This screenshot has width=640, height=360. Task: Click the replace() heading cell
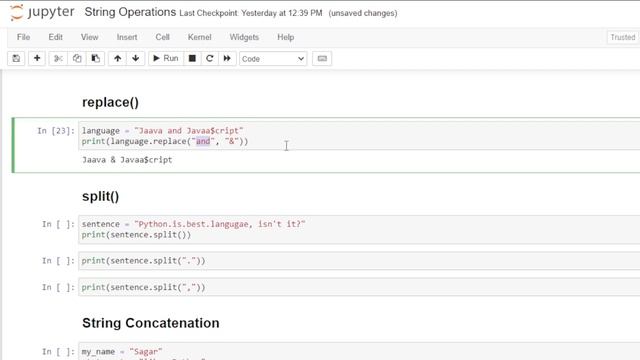point(110,102)
